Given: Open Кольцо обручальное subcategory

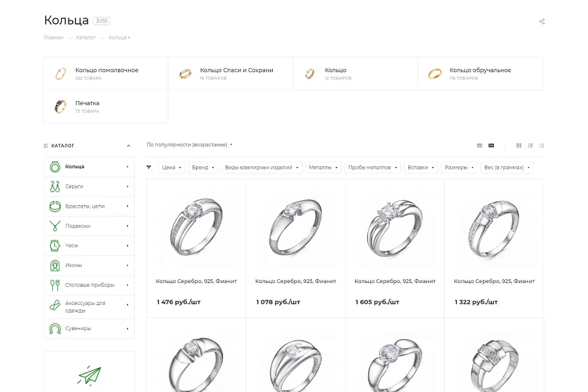Looking at the screenshot, I should tap(480, 73).
